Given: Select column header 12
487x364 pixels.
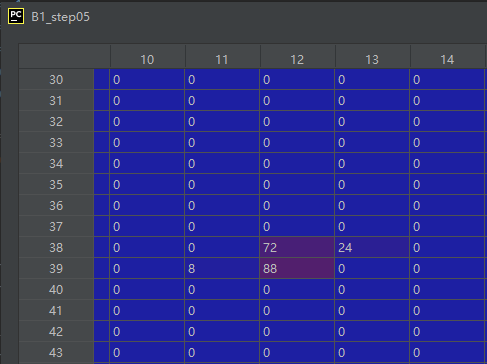Looking at the screenshot, I should coord(297,60).
